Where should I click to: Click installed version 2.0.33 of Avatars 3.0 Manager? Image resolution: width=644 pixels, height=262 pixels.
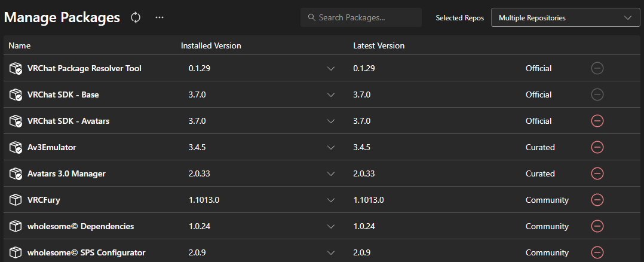(x=199, y=173)
